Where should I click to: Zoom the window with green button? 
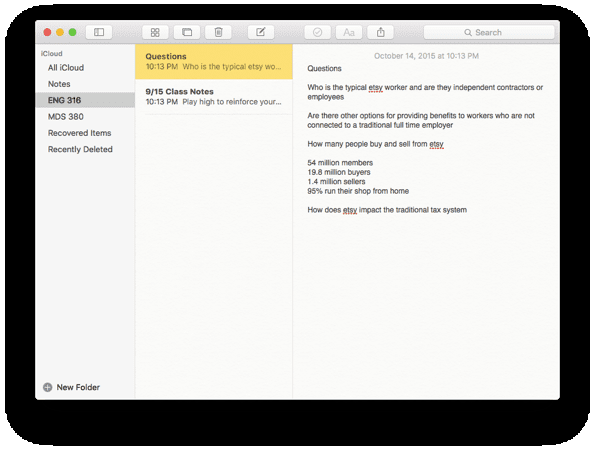[72, 32]
